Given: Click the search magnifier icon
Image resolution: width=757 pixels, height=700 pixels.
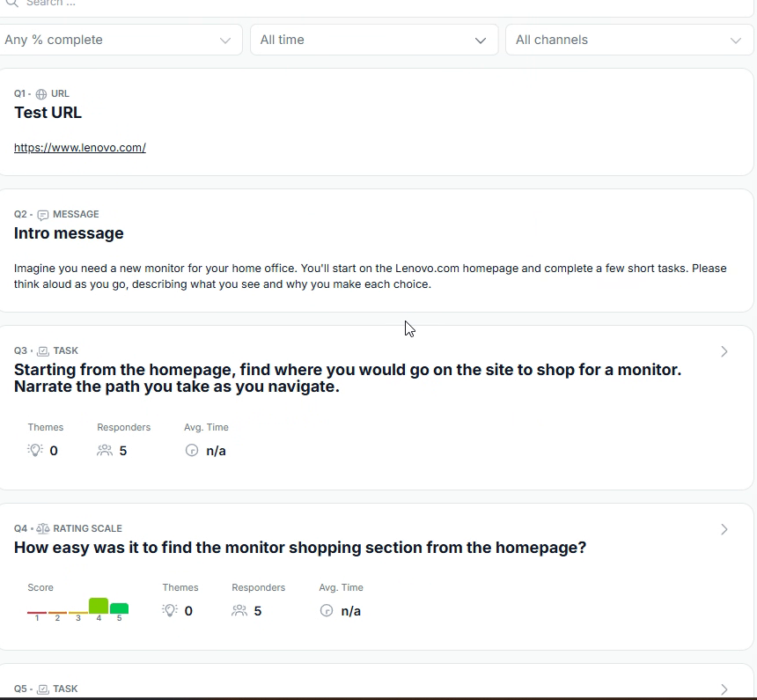Looking at the screenshot, I should click(x=11, y=3).
